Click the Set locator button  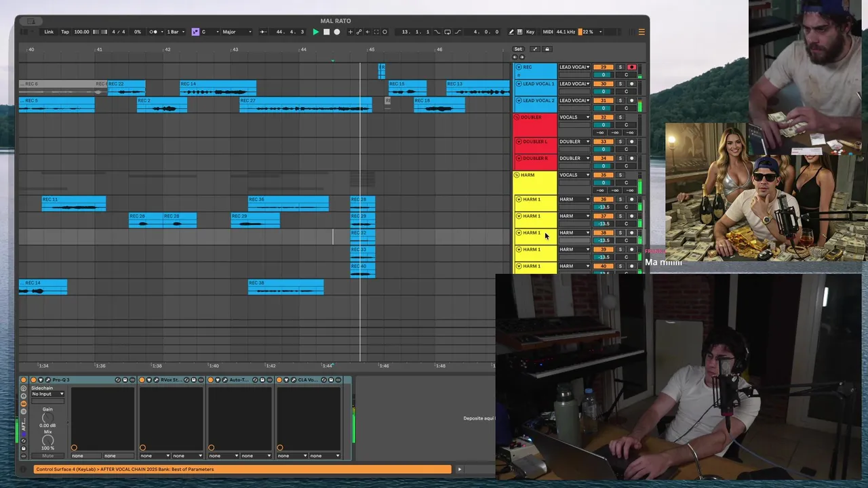click(518, 49)
